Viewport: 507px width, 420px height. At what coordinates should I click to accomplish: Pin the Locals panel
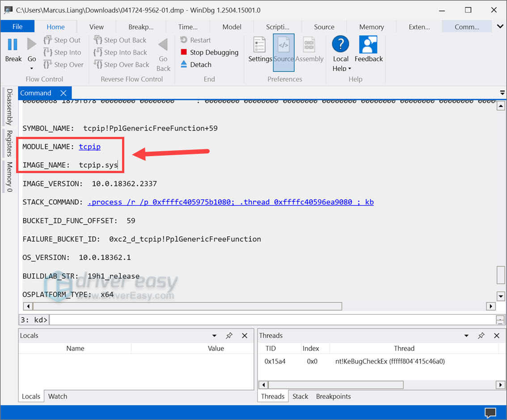click(x=229, y=335)
